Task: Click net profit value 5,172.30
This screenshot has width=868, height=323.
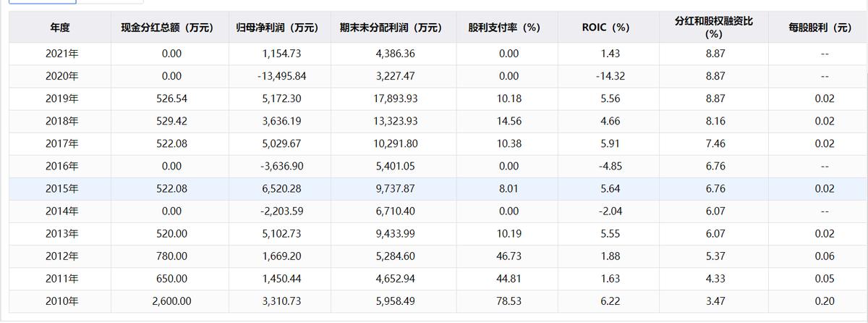Action: [x=283, y=98]
